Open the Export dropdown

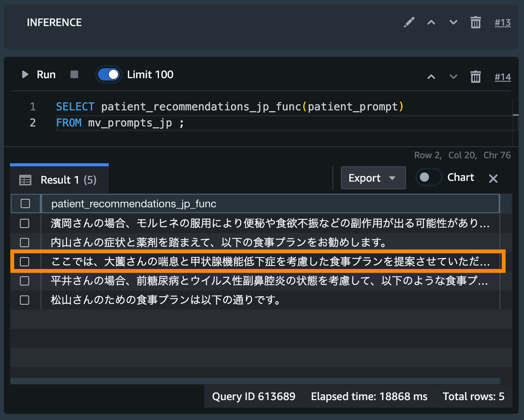pos(372,178)
